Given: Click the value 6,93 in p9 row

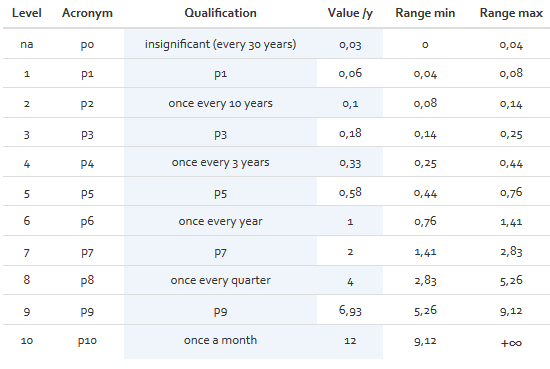Looking at the screenshot, I should pyautogui.click(x=350, y=310).
